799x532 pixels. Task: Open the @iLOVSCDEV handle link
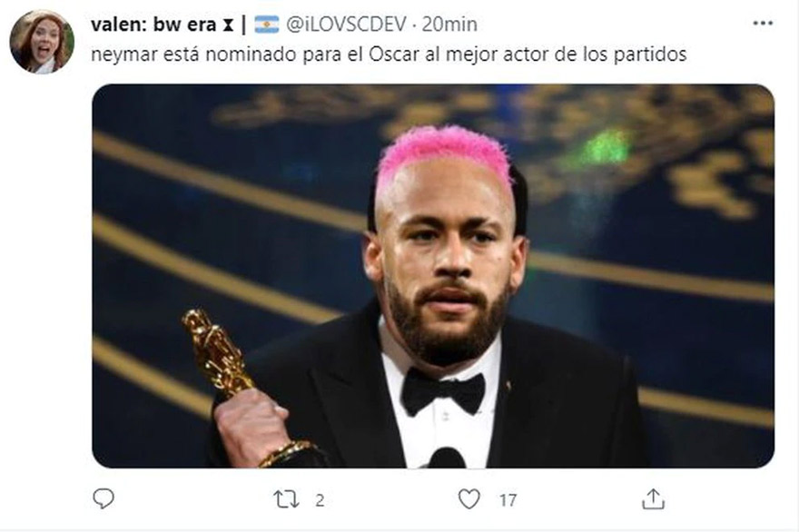coord(346,25)
